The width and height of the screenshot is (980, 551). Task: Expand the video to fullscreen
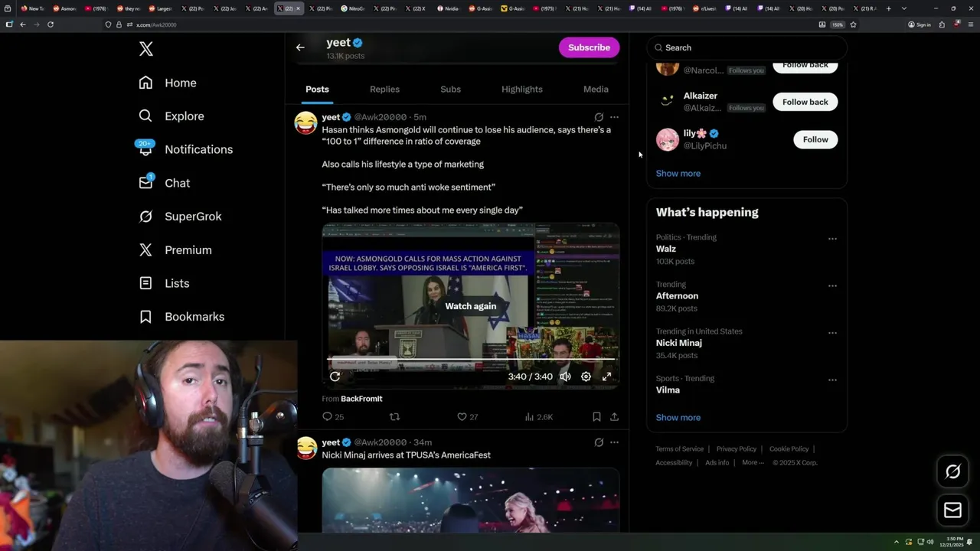tap(606, 377)
